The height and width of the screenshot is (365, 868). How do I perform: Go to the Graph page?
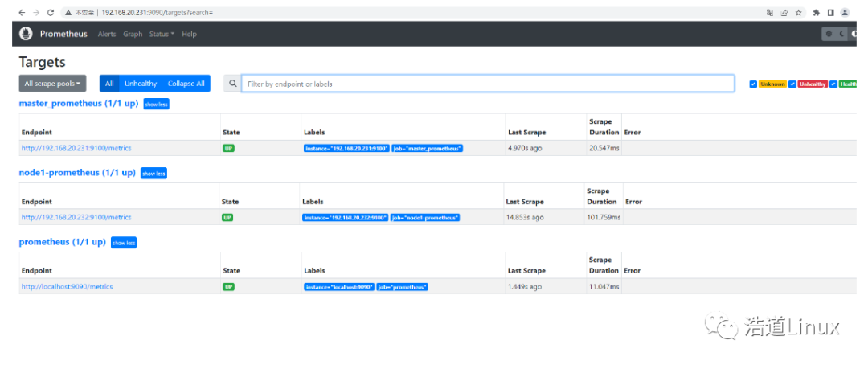pos(133,34)
